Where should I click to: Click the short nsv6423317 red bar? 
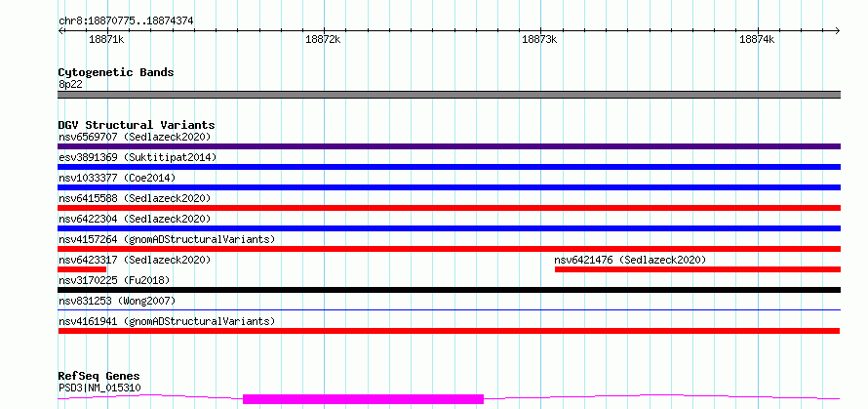82,269
